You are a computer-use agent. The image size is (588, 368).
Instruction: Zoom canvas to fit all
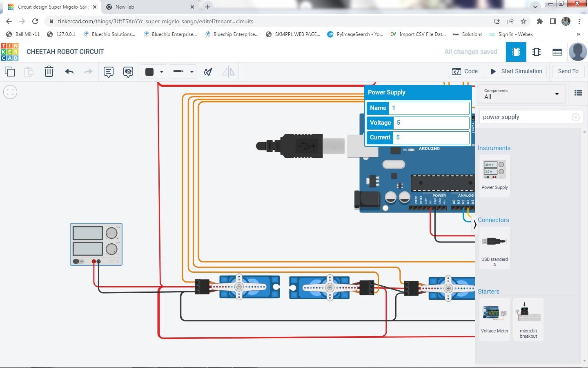pyautogui.click(x=10, y=92)
